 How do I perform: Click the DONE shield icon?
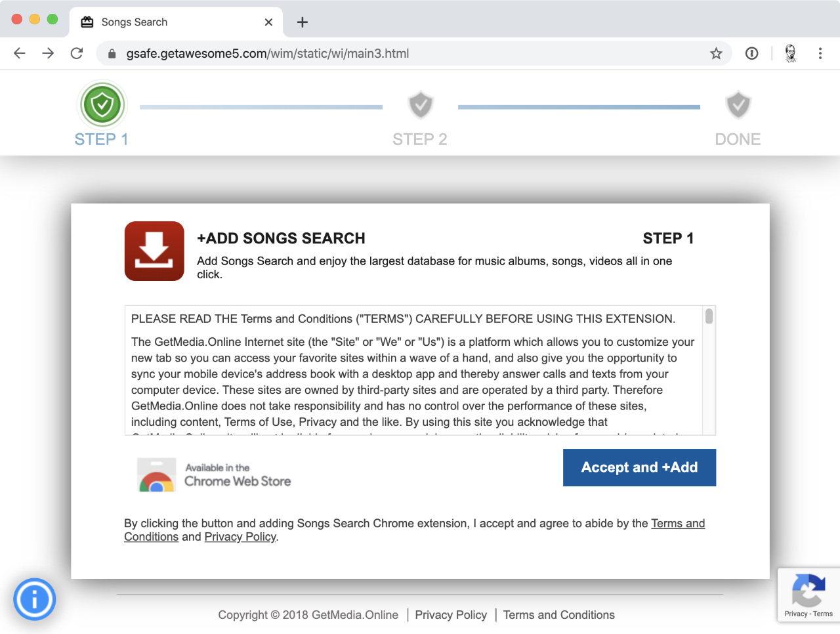coord(738,105)
